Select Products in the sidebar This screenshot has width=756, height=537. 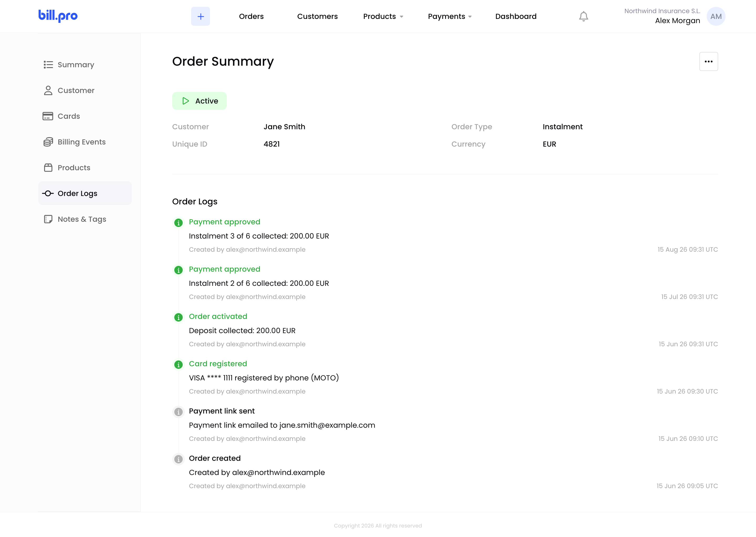point(85,168)
